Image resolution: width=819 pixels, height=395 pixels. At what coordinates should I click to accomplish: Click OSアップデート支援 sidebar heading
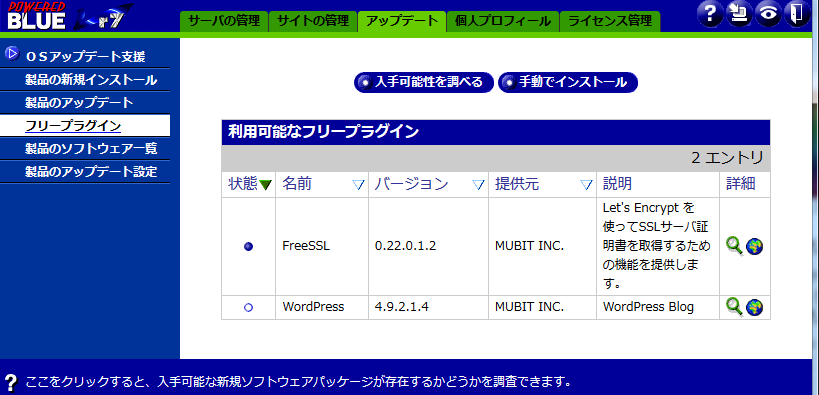[x=85, y=56]
